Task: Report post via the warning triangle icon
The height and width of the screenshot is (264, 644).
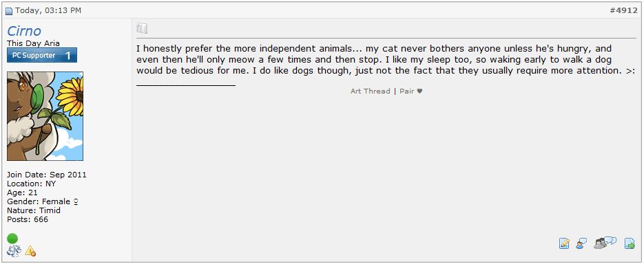Action: tap(30, 251)
